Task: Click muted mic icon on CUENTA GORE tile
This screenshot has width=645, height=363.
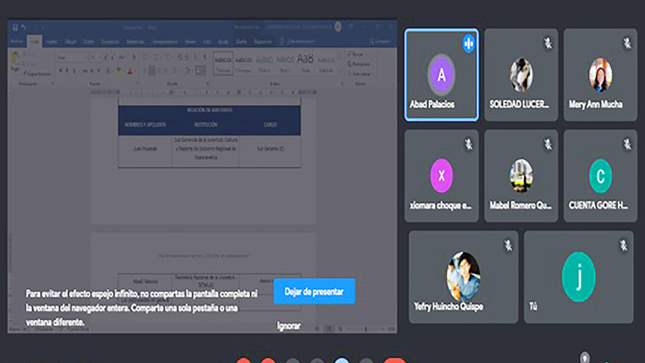Action: pos(627,144)
